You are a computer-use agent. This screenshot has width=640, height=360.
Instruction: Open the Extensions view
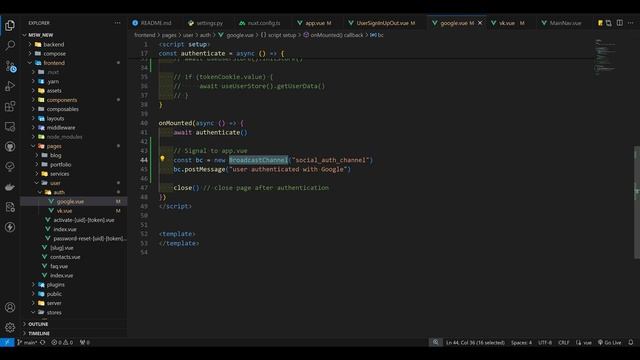(x=10, y=107)
